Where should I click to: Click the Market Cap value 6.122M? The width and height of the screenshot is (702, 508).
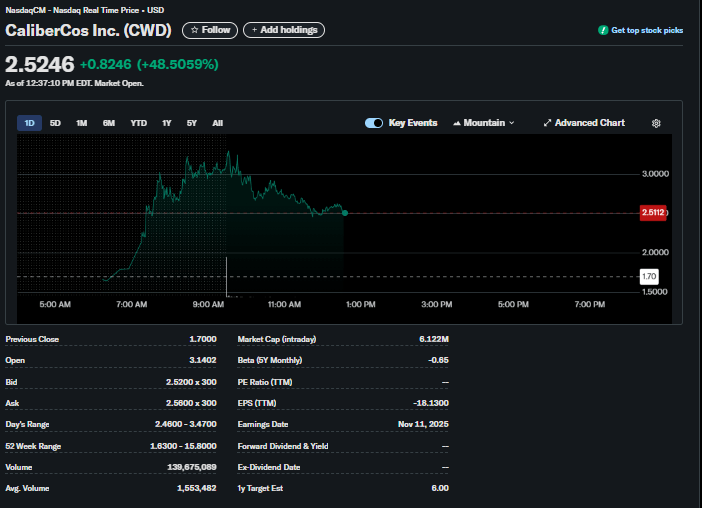point(434,339)
